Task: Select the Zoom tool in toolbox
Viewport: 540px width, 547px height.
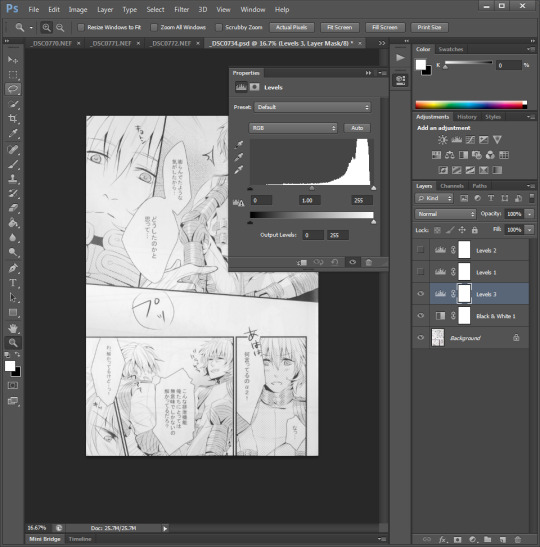Action: point(13,343)
